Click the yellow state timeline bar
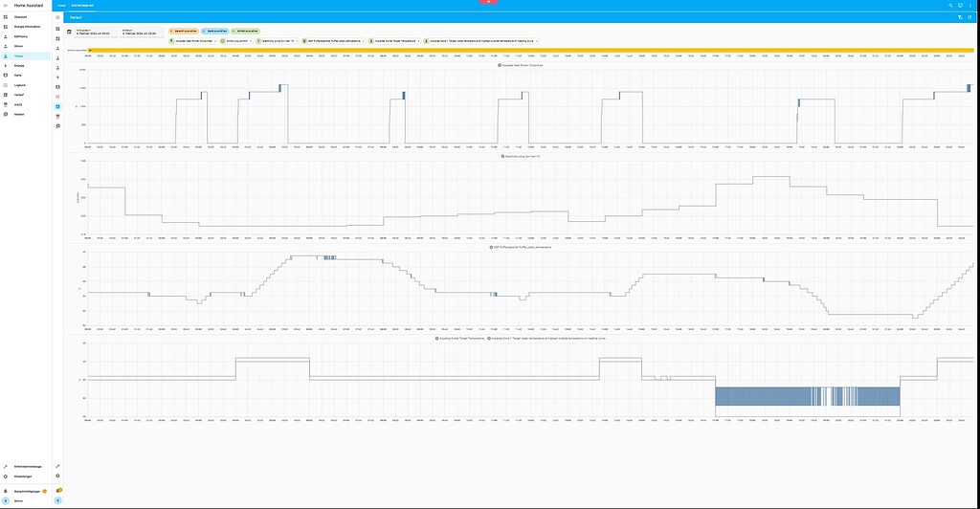Viewport: 980px width, 509px height. pyautogui.click(x=530, y=50)
